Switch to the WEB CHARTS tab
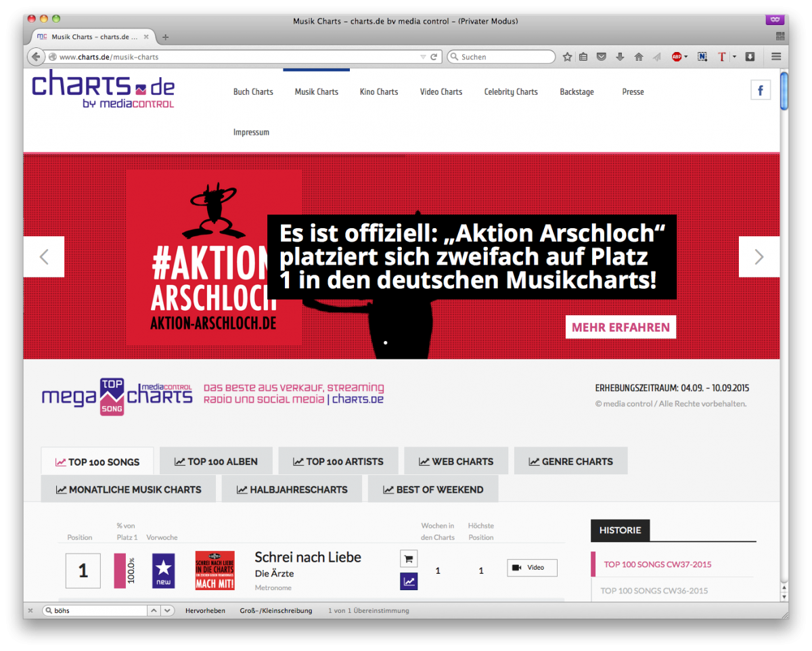The image size is (812, 651). pos(456,461)
